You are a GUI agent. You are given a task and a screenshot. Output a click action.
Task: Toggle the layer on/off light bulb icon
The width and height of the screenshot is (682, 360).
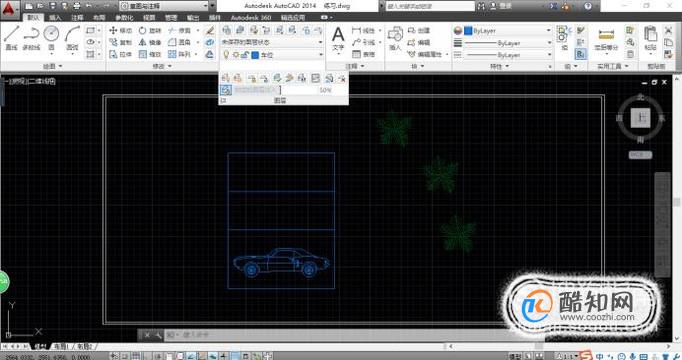click(x=226, y=55)
